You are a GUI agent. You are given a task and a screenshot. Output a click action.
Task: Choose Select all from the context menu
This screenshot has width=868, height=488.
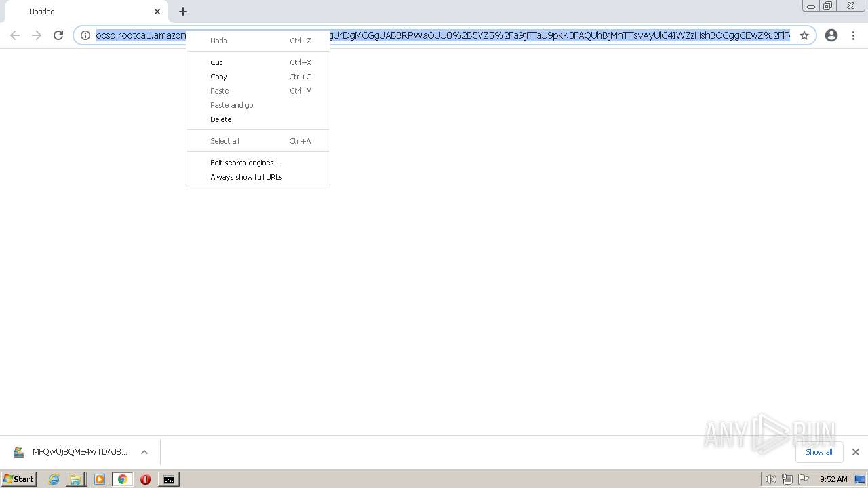258,141
